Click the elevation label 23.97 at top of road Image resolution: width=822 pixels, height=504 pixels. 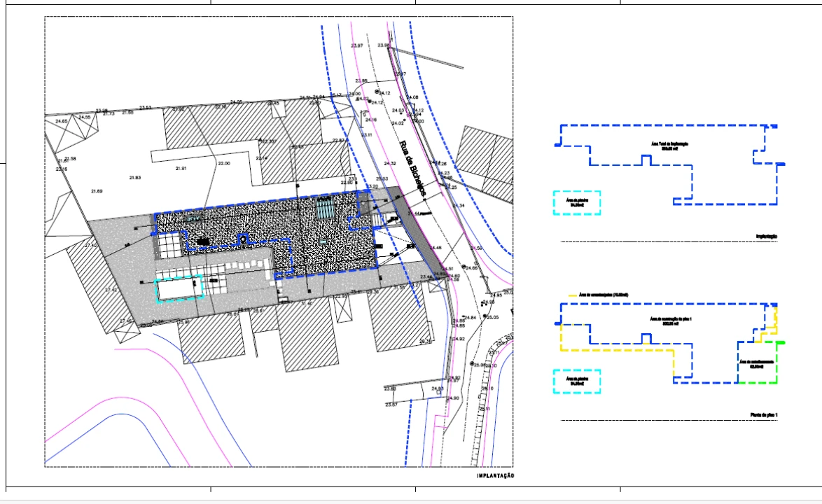[x=357, y=45]
